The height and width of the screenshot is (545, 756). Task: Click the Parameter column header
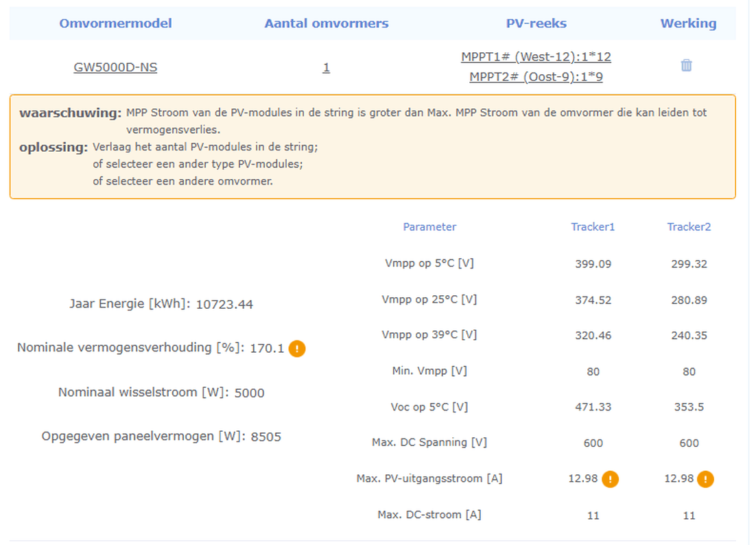tap(429, 227)
